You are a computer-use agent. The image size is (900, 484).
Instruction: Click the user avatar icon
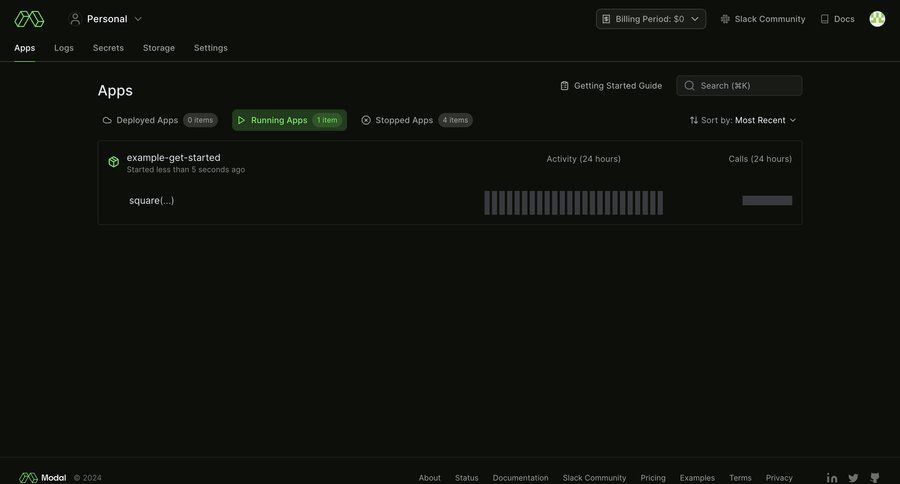coord(877,18)
